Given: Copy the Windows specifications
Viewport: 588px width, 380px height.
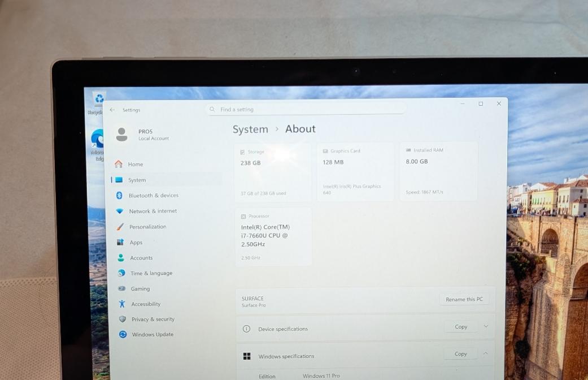Looking at the screenshot, I should tap(460, 354).
